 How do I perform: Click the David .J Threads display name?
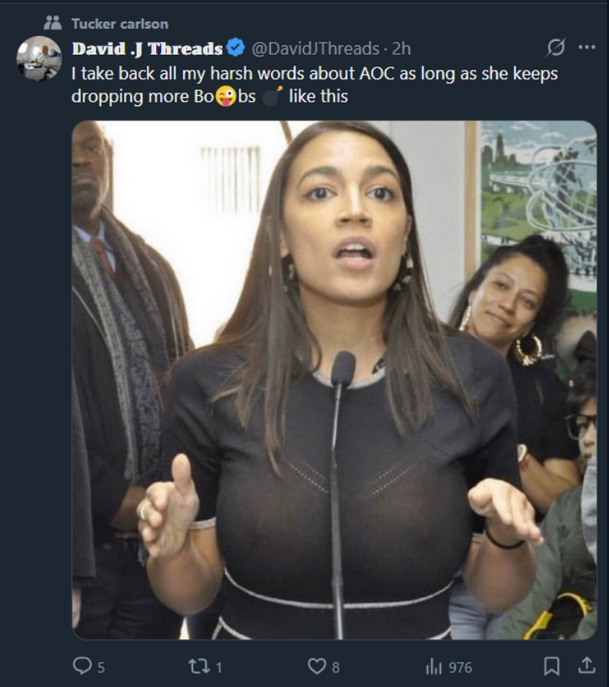[147, 48]
